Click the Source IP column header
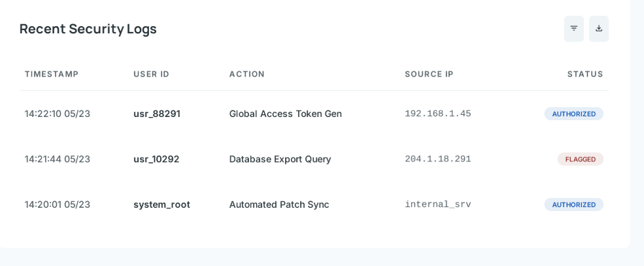 click(429, 74)
